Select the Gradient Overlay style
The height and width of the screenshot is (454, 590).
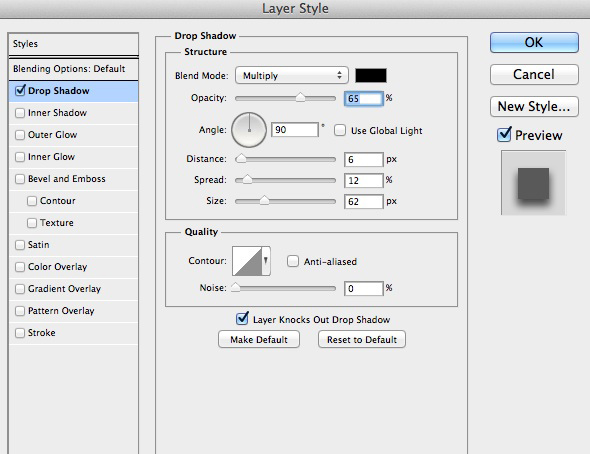(64, 289)
